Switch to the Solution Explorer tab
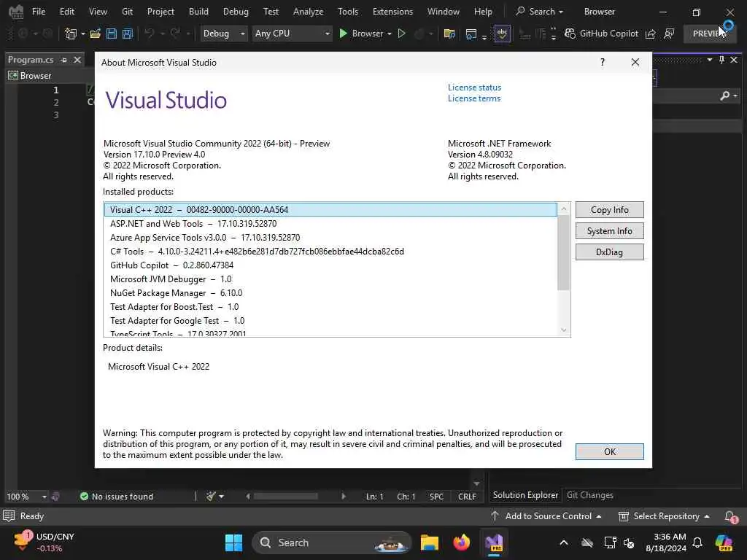This screenshot has height=560, width=747. 525,495
